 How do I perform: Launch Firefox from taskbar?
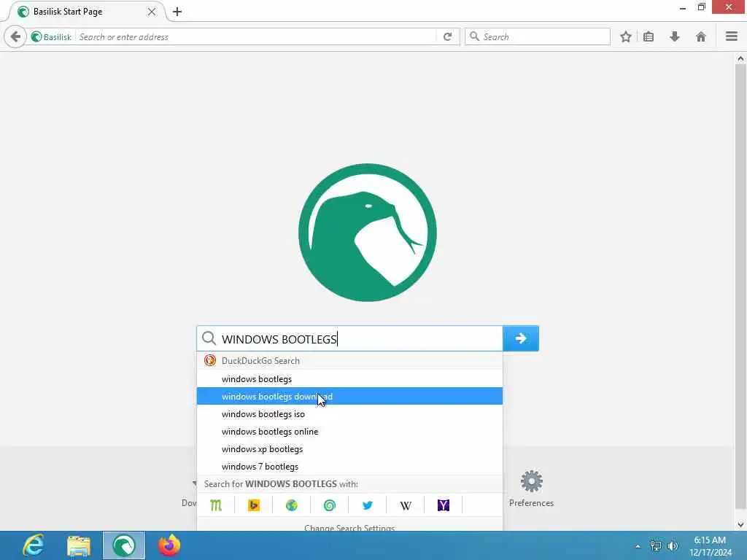click(x=169, y=545)
